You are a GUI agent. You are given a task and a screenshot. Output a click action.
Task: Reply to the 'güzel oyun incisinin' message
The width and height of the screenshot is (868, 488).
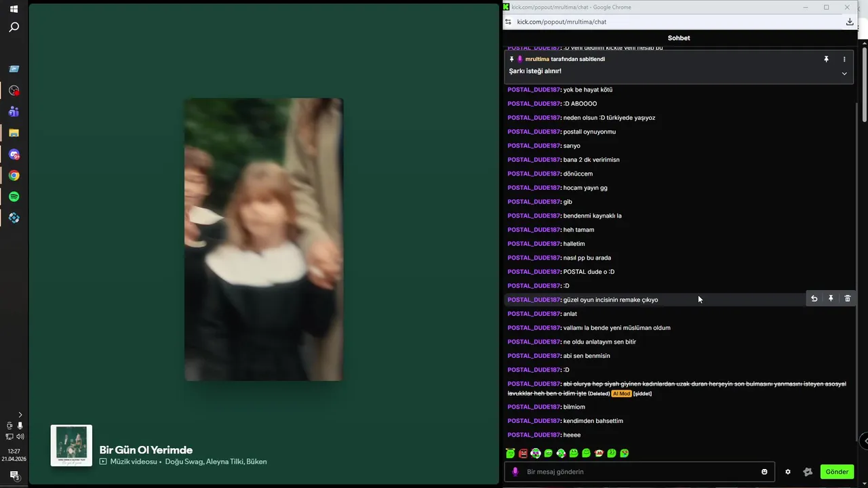814,298
